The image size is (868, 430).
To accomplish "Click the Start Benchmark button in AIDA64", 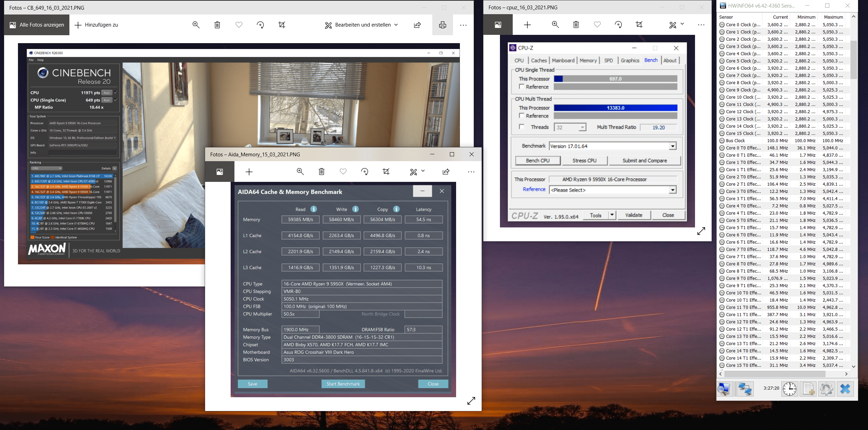I will pos(343,384).
